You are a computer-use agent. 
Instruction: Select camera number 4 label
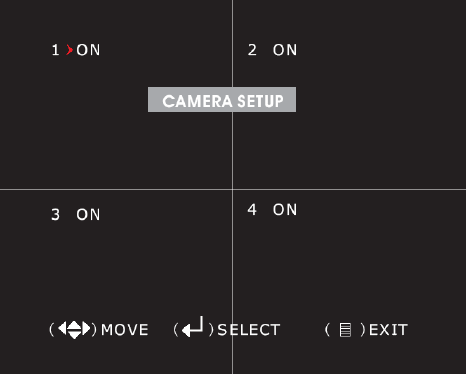click(x=252, y=210)
